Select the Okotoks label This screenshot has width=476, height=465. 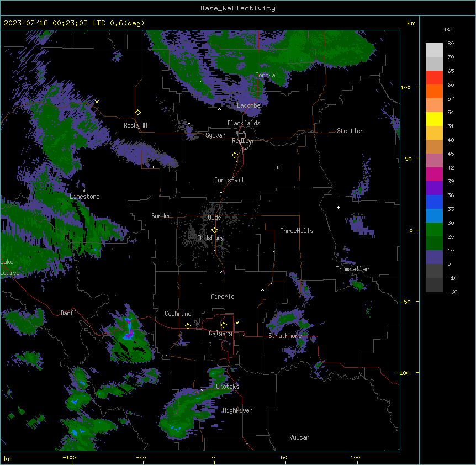[228, 387]
